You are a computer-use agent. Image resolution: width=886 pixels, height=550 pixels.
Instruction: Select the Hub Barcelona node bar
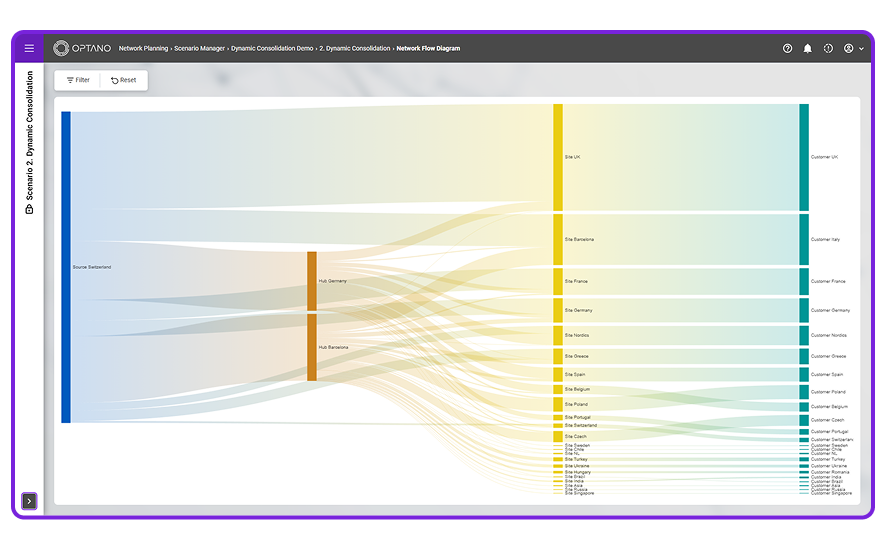[x=312, y=347]
